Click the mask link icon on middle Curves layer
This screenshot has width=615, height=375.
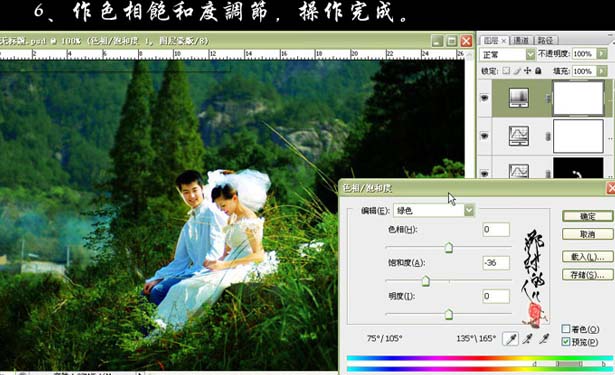[548, 136]
